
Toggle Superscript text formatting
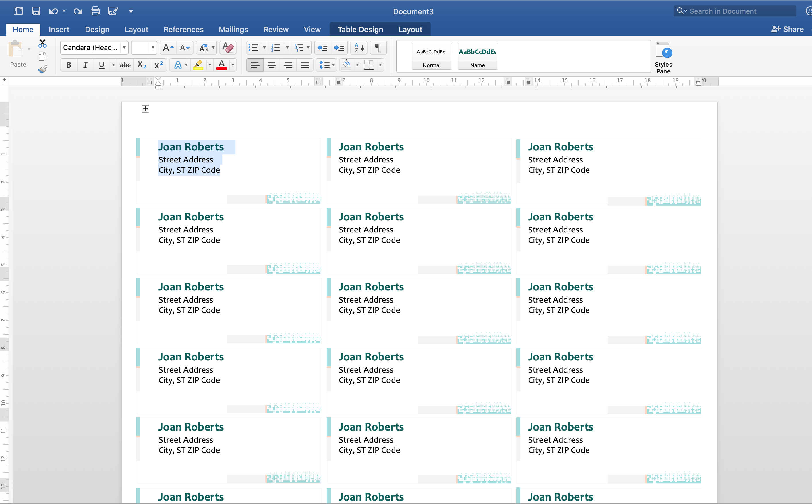[158, 65]
